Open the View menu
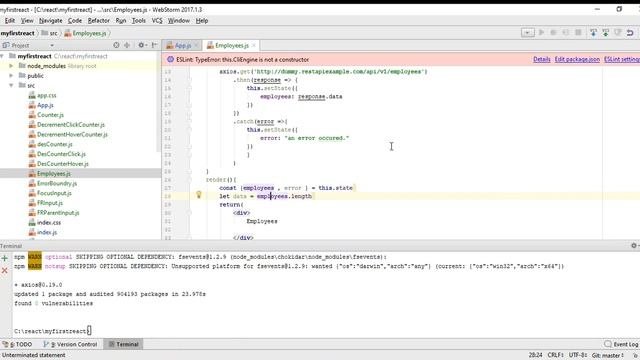 click(27, 20)
